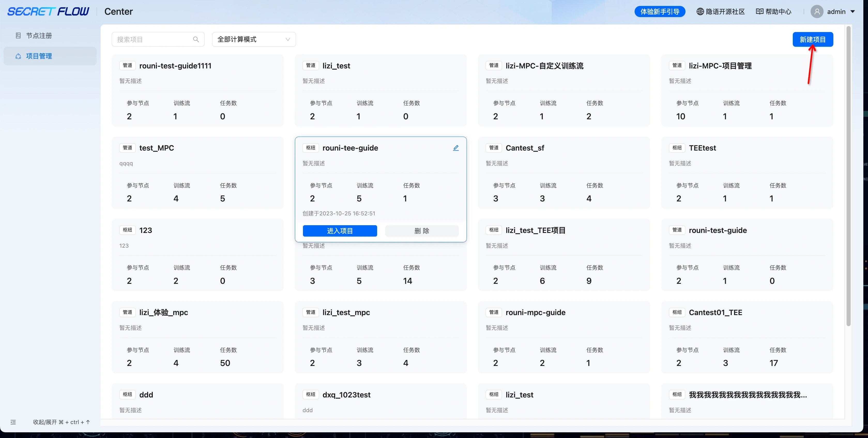Select 项目管理 in the sidebar
Image resolution: width=868 pixels, height=438 pixels.
click(50, 56)
